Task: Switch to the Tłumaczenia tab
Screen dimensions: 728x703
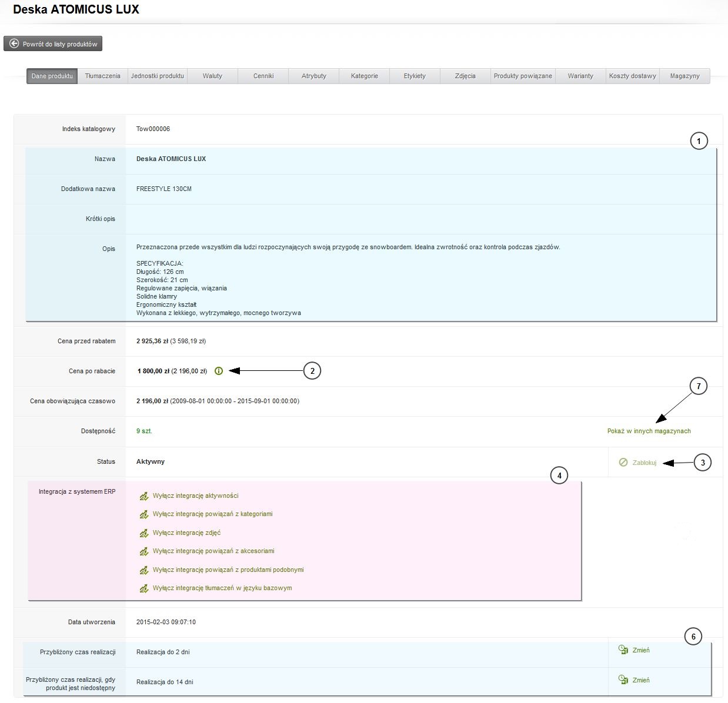Action: point(103,76)
